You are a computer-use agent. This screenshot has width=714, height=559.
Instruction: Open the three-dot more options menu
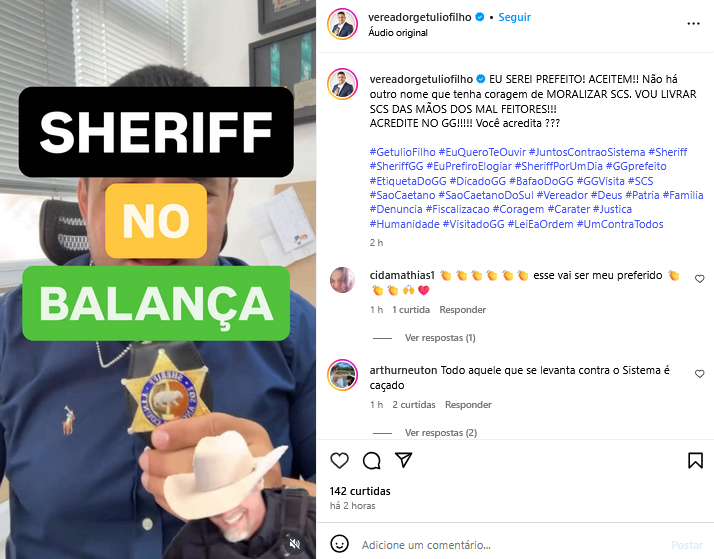point(693,24)
